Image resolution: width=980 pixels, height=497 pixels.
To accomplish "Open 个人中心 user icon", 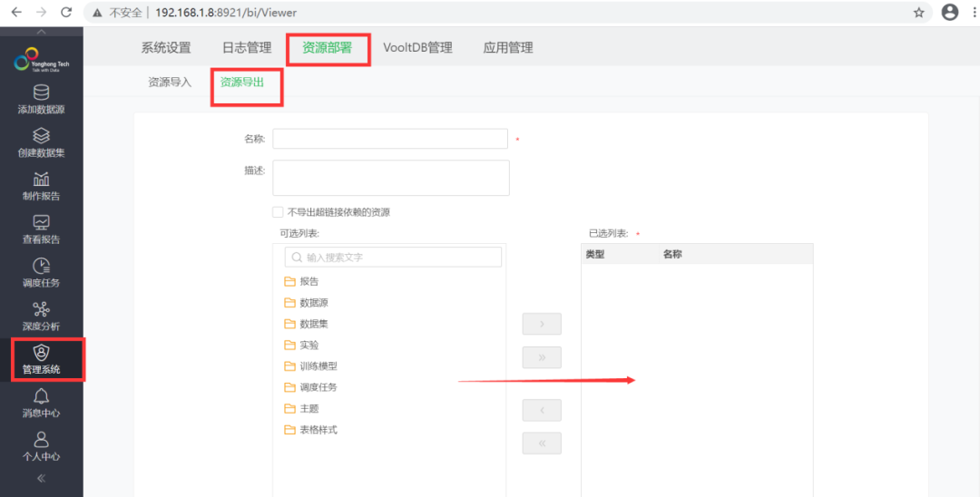I will (x=41, y=446).
